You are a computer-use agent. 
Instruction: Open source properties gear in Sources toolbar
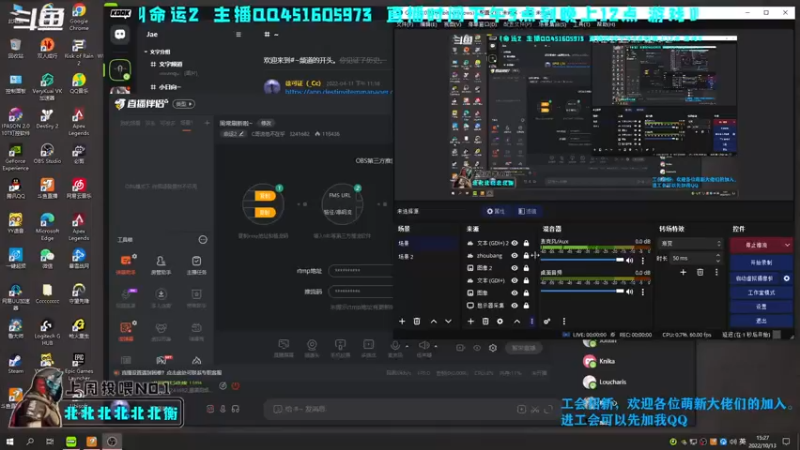pyautogui.click(x=500, y=321)
